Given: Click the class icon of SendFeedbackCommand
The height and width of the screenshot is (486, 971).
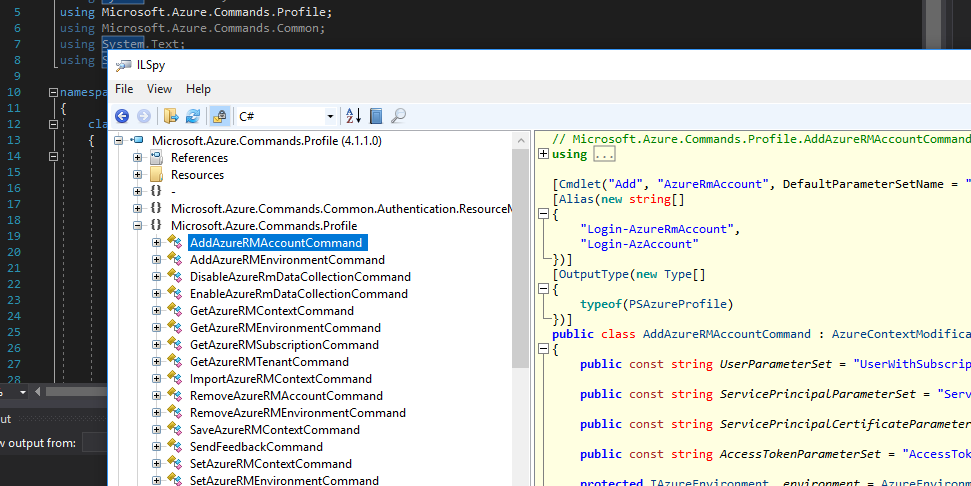Looking at the screenshot, I should point(175,446).
